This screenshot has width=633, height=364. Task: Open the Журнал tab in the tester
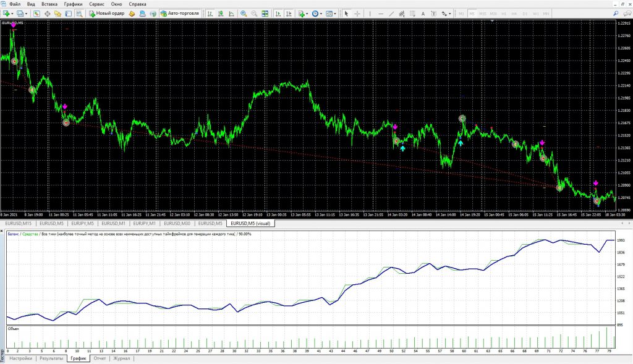click(x=121, y=358)
